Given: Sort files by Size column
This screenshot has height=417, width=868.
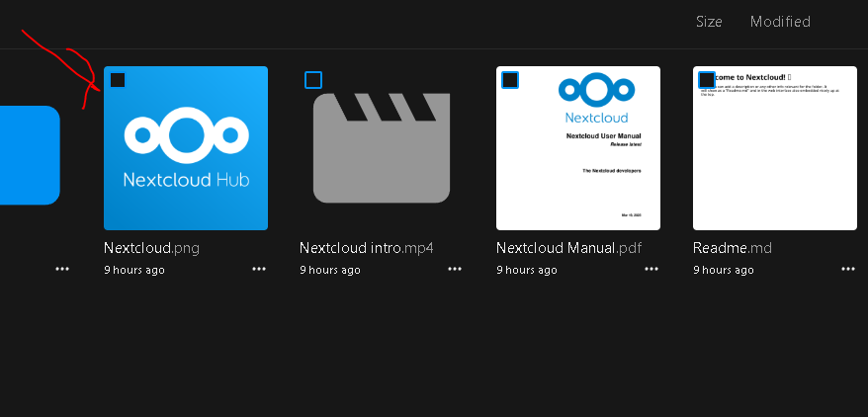Looking at the screenshot, I should click(709, 22).
